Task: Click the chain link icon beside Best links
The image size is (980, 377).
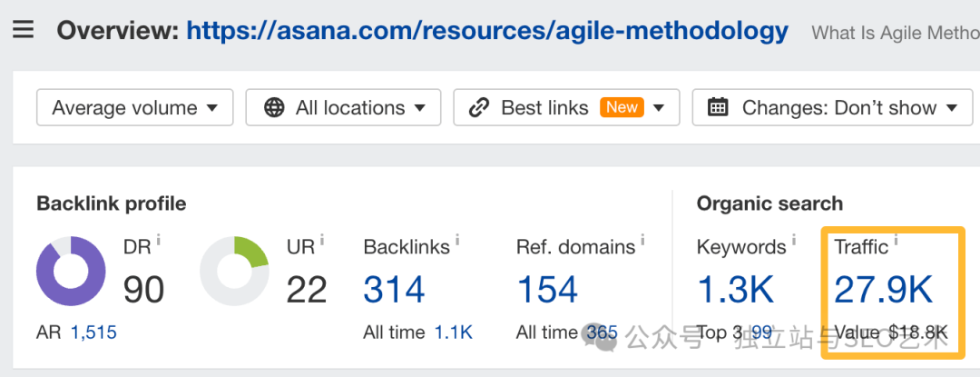Action: click(x=479, y=107)
